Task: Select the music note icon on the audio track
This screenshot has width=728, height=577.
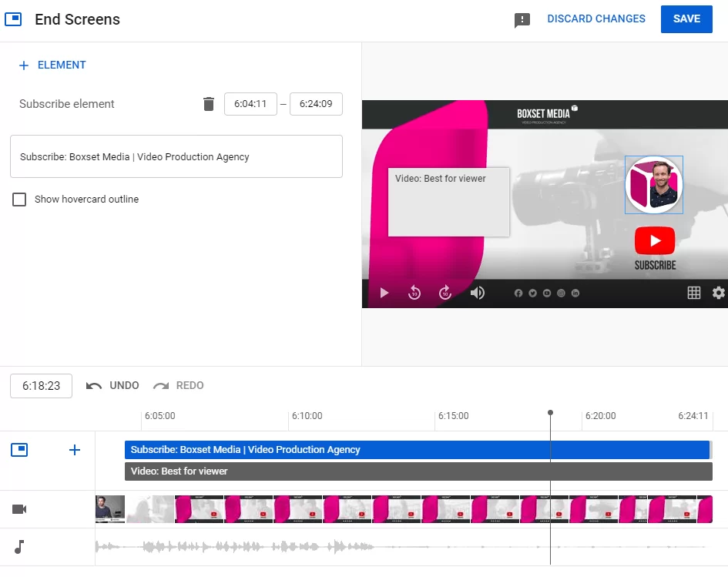Action: pyautogui.click(x=18, y=547)
